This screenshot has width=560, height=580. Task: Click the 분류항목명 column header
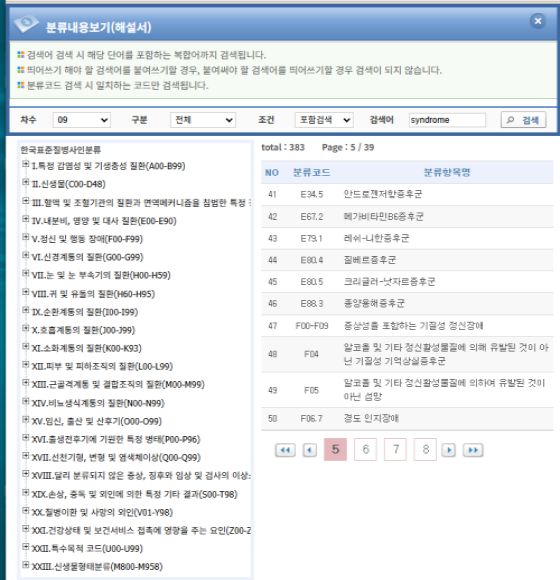(x=447, y=172)
